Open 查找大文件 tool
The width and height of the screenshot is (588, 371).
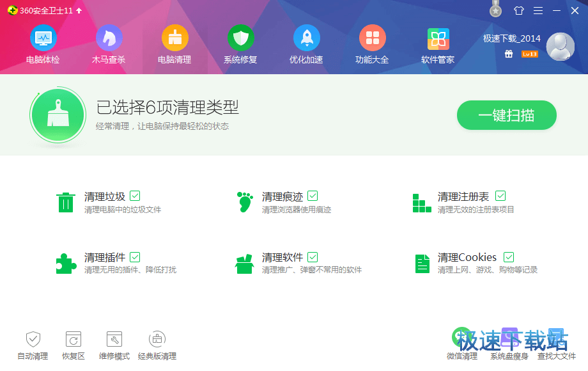pos(557,343)
